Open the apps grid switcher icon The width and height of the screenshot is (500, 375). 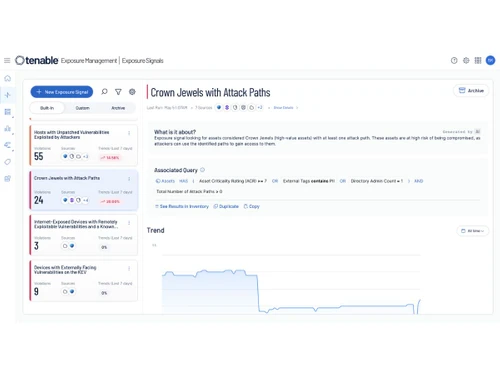point(478,60)
